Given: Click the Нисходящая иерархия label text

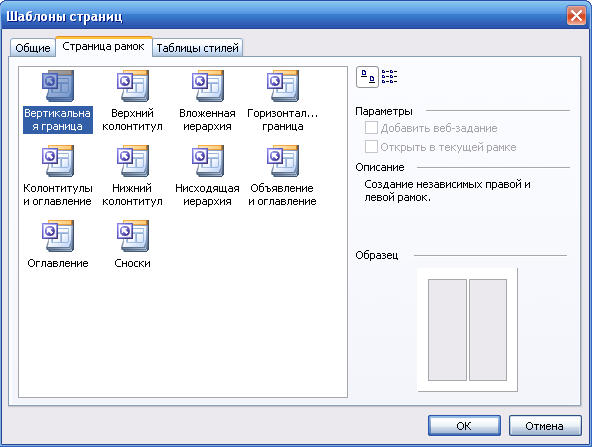Looking at the screenshot, I should tap(208, 194).
